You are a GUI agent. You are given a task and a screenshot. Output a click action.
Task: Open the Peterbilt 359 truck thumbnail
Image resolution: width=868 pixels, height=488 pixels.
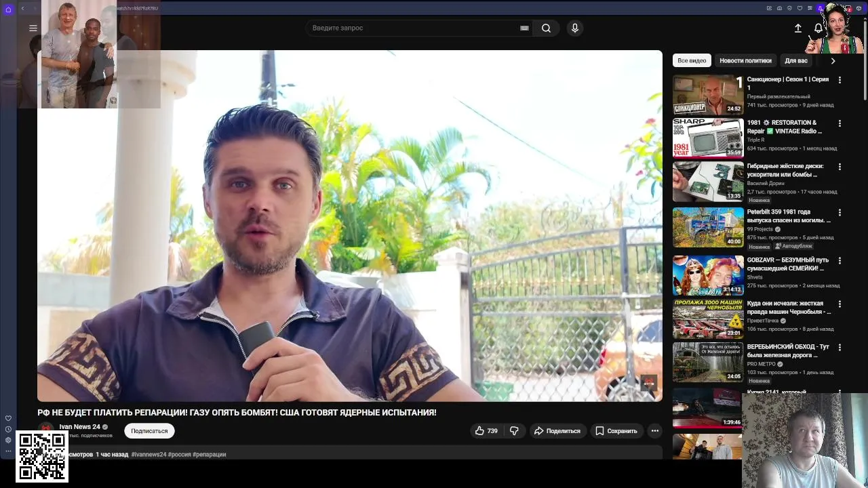(x=708, y=227)
